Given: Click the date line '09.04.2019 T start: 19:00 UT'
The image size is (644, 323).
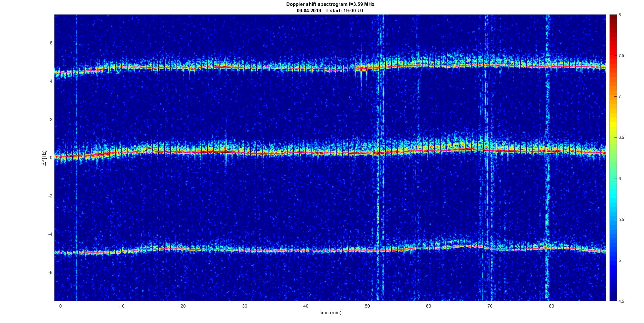Looking at the screenshot, I should point(330,10).
